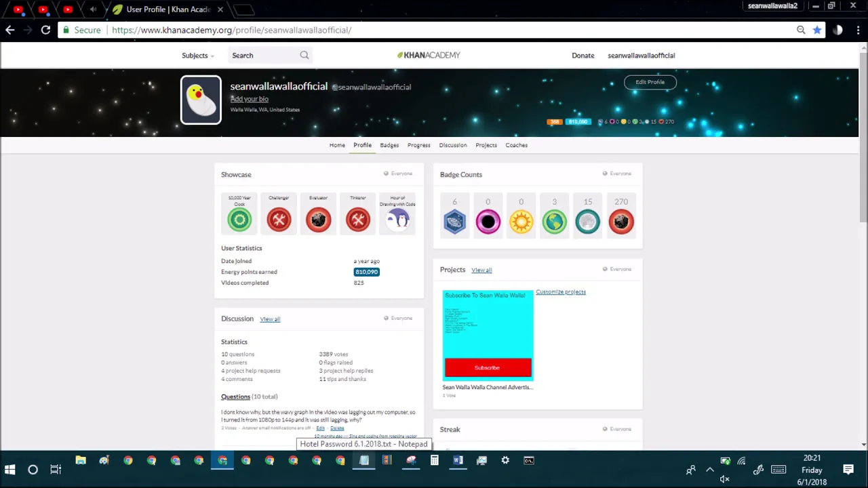Open the Windows Start menu
This screenshot has height=488, width=868.
9,469
